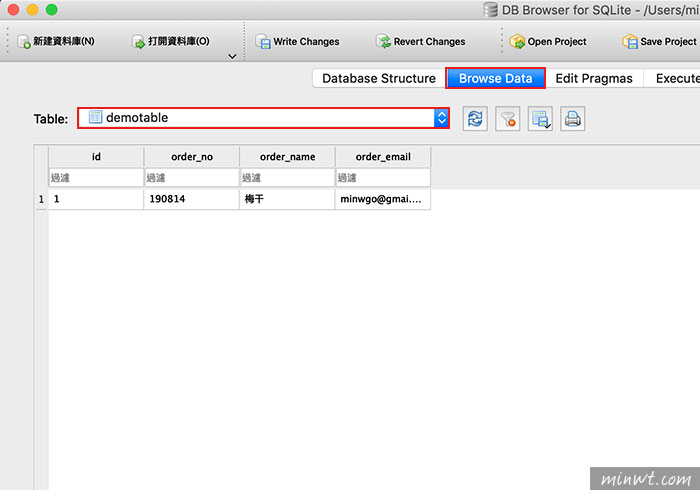Viewport: 700px width, 490px height.
Task: Save the table as currently displayed icon
Action: pos(540,119)
